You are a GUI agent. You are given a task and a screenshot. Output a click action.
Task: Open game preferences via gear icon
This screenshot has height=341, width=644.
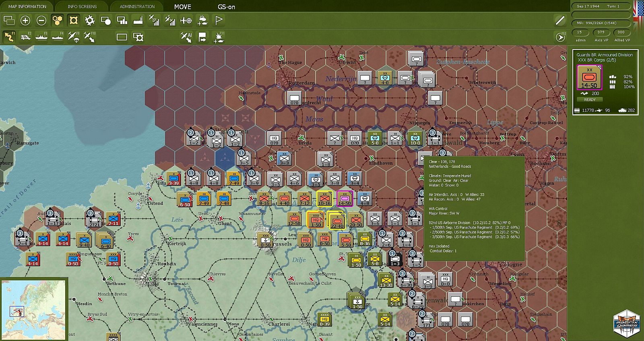(89, 20)
